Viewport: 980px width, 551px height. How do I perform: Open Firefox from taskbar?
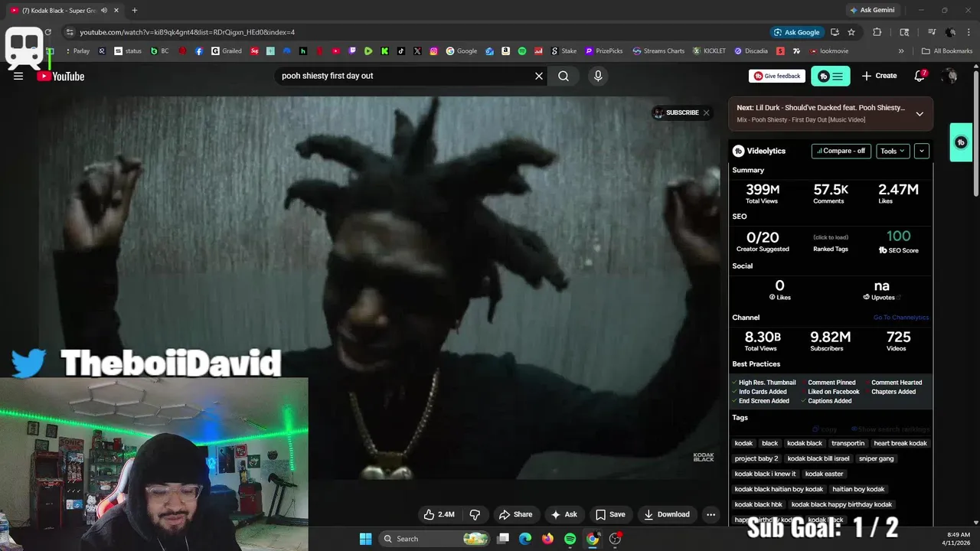pos(547,539)
